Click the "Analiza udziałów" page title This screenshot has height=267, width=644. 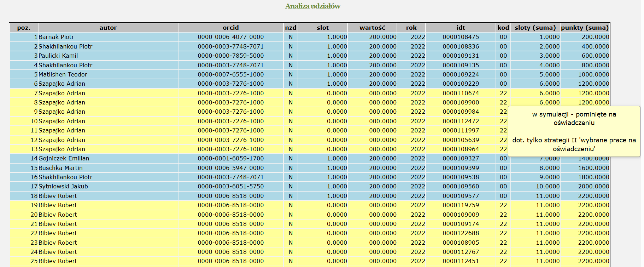pyautogui.click(x=313, y=6)
